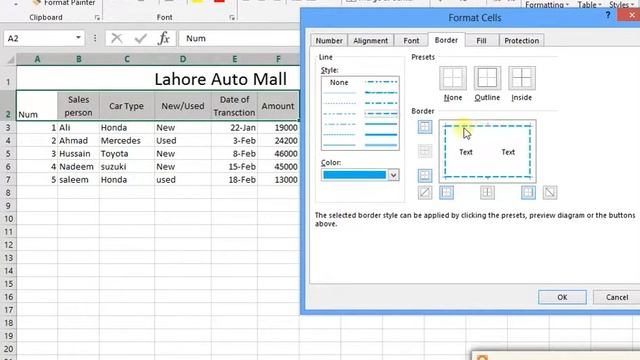
Task: Switch to the Fill tab
Action: (x=481, y=40)
